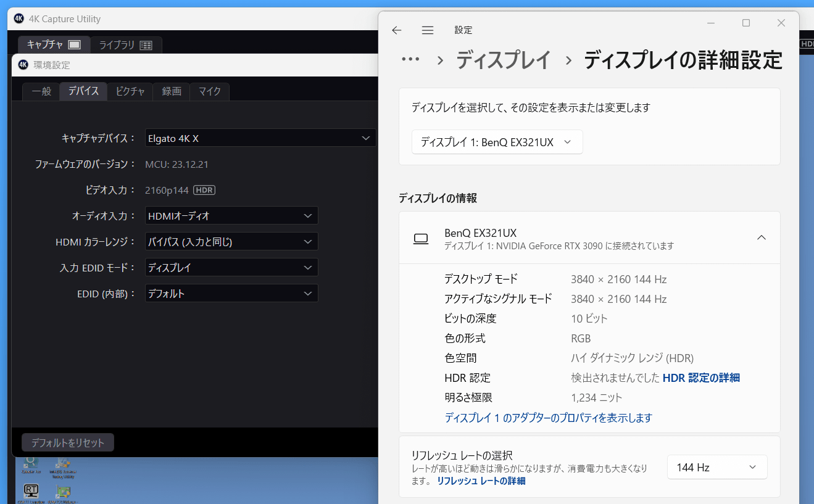This screenshot has height=504, width=814.
Task: Open the 144 Hz refresh rate dropdown
Action: coord(717,467)
